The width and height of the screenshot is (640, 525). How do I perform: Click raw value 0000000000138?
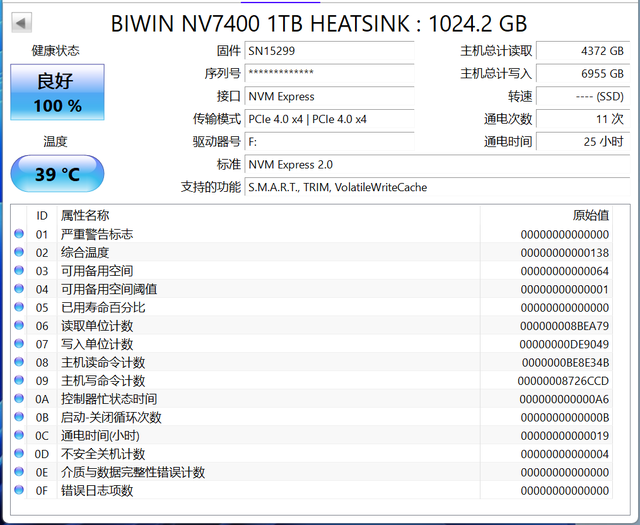click(x=564, y=253)
